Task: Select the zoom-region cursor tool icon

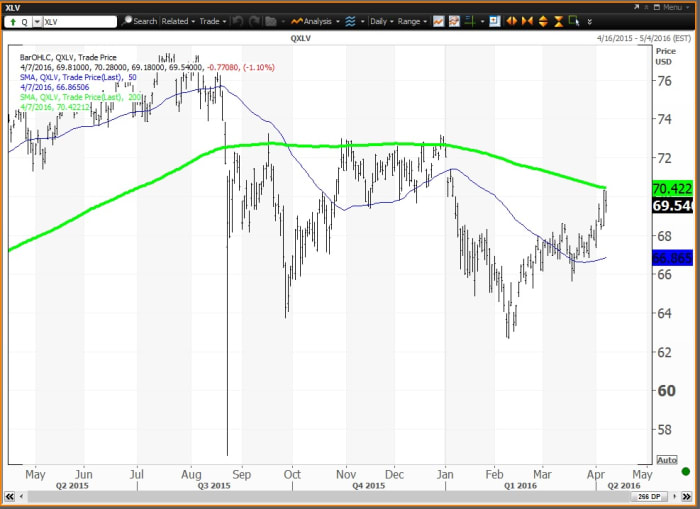Action: 573,21
